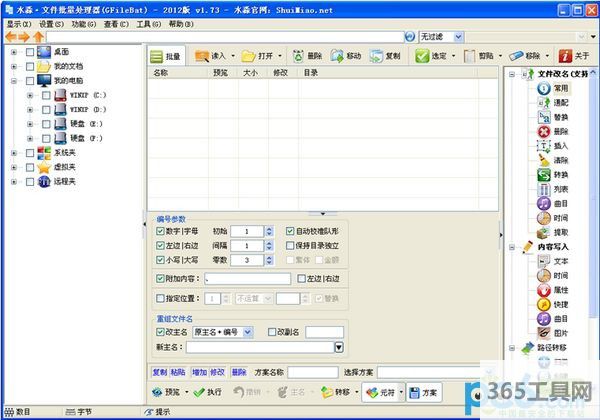This screenshot has height=420, width=600.
Task: Expand the 桌面 tree node
Action: (14, 52)
